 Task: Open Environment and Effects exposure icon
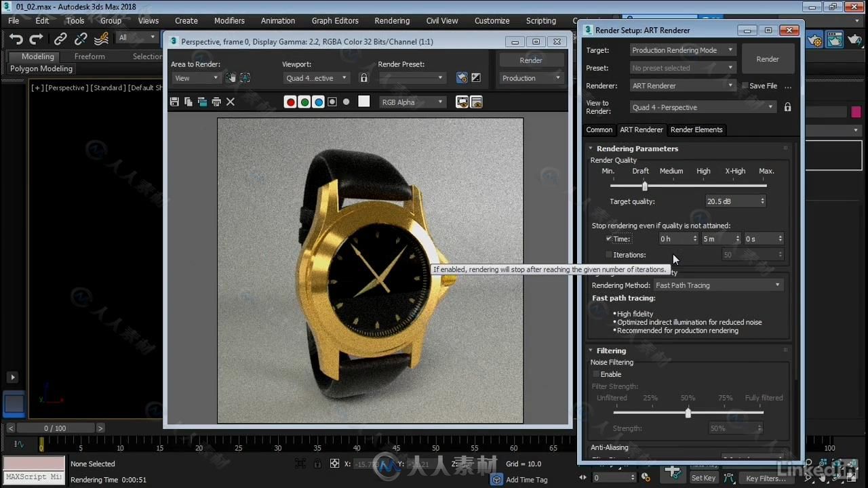pyautogui.click(x=476, y=78)
